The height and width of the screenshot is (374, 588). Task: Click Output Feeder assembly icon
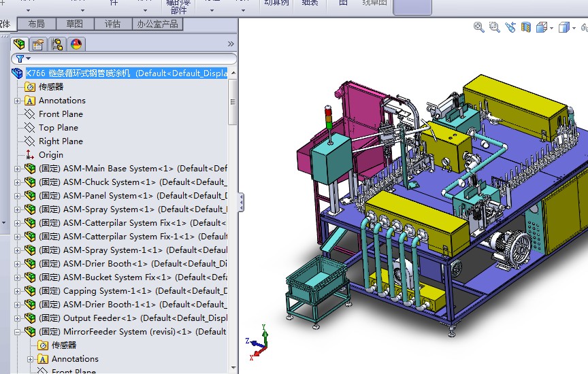click(30, 318)
